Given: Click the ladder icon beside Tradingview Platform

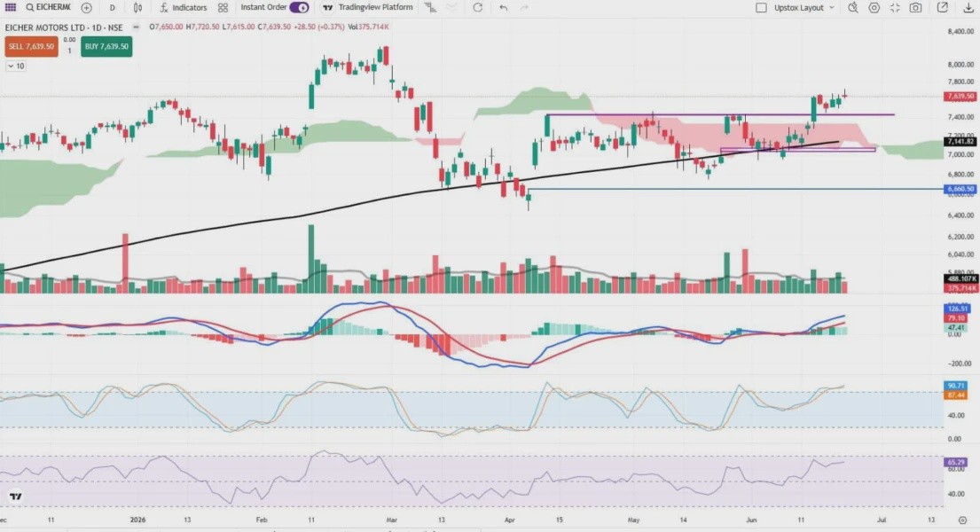Looking at the screenshot, I should pos(430,7).
